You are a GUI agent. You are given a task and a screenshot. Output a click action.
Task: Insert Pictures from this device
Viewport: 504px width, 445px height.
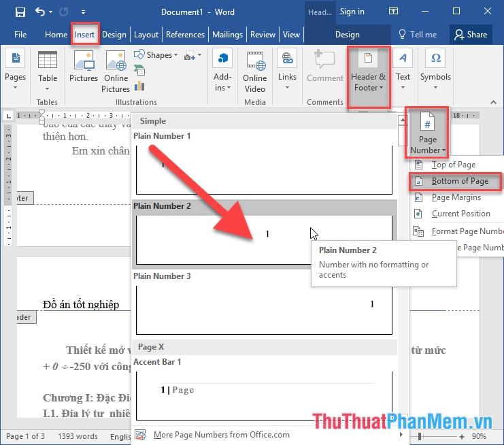pyautogui.click(x=84, y=67)
